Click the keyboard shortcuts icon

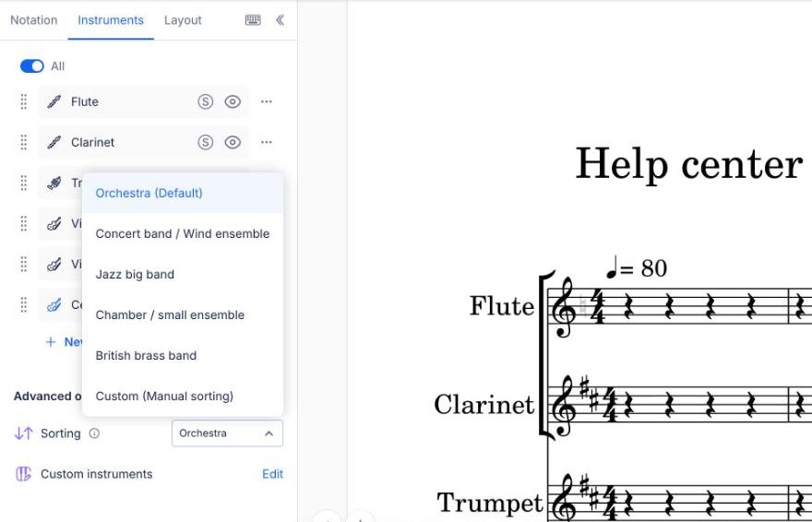pos(253,20)
